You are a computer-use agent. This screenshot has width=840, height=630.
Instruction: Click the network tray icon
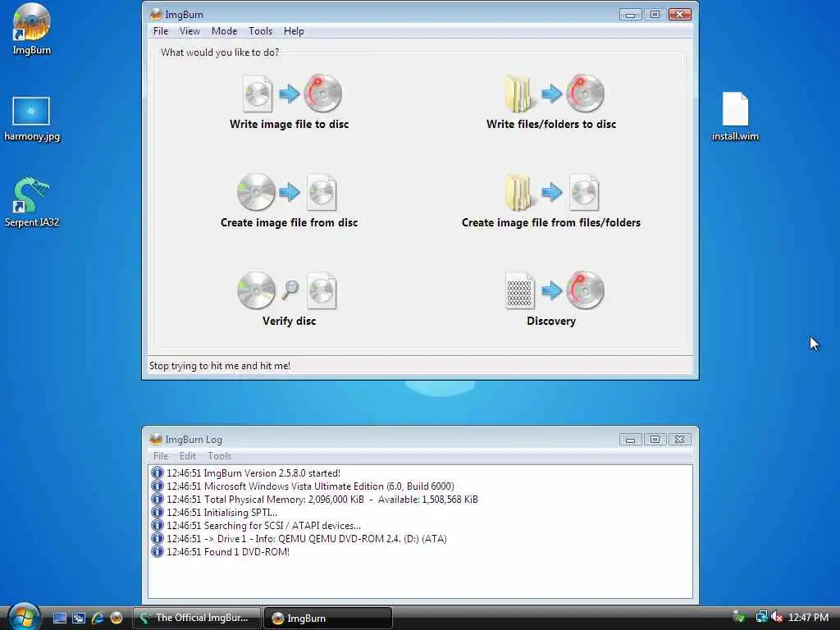(x=761, y=617)
